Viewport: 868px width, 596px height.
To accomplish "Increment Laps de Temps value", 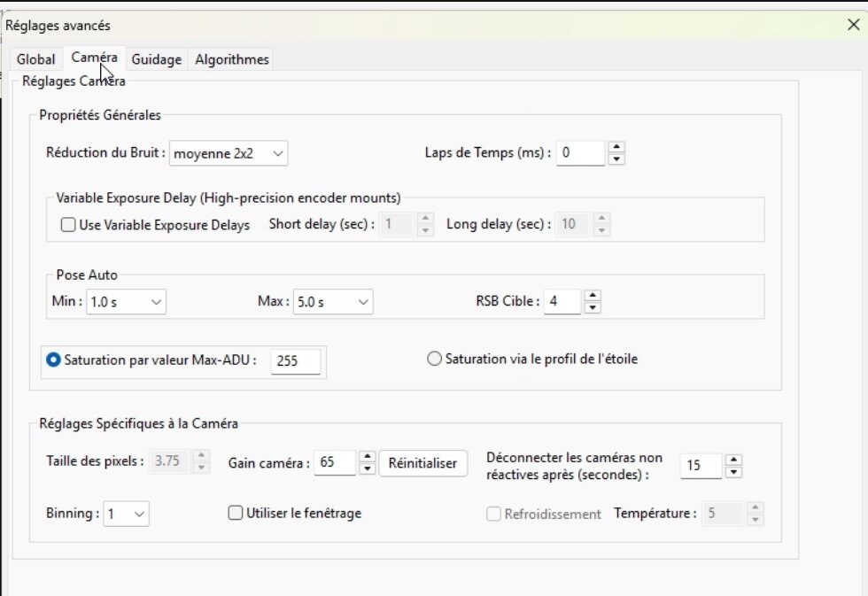I will click(616, 148).
